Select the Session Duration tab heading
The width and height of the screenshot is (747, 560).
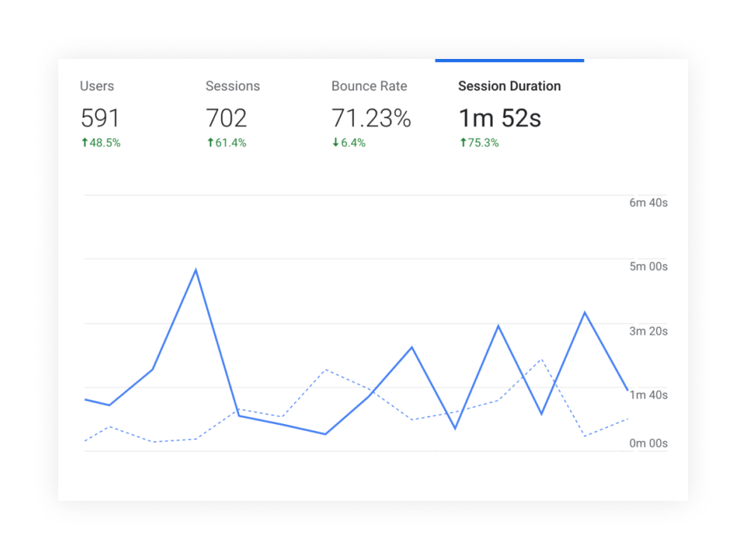[509, 87]
